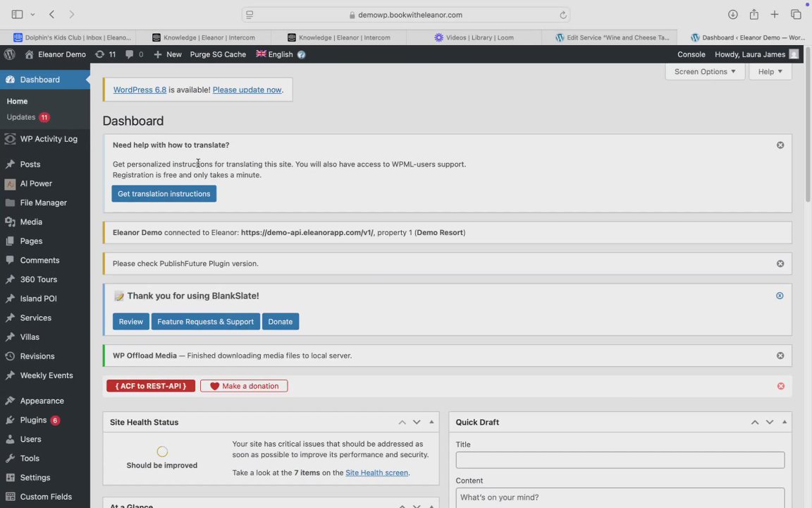Dismiss the translation help notice
This screenshot has width=812, height=508.
(x=780, y=145)
